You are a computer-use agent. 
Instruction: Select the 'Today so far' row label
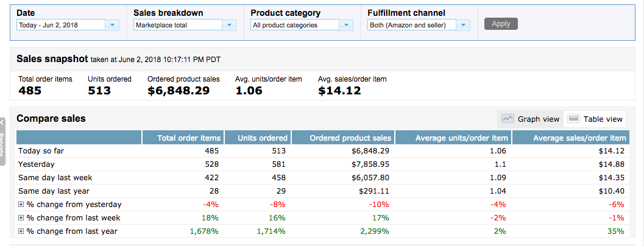41,151
